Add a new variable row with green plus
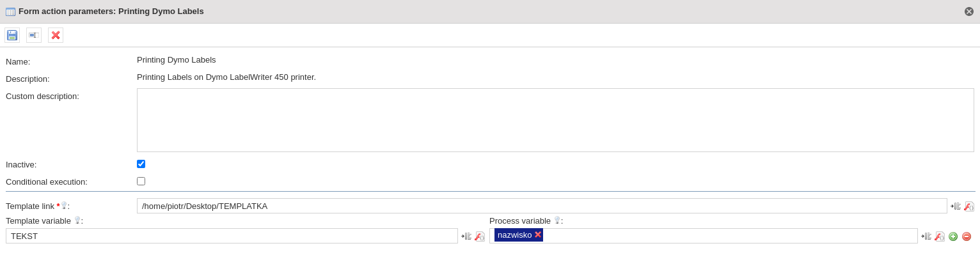The height and width of the screenshot is (255, 980). 953,236
